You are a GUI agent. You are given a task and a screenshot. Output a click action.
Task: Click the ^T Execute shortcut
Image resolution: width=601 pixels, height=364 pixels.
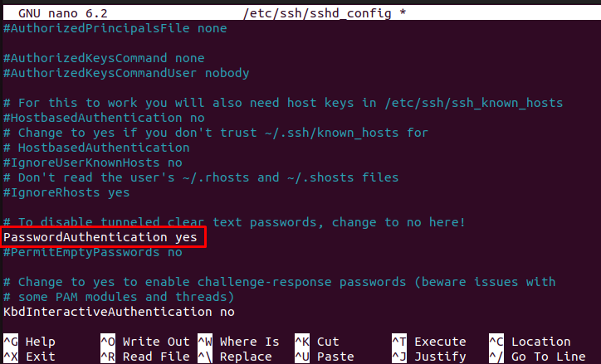tap(429, 342)
